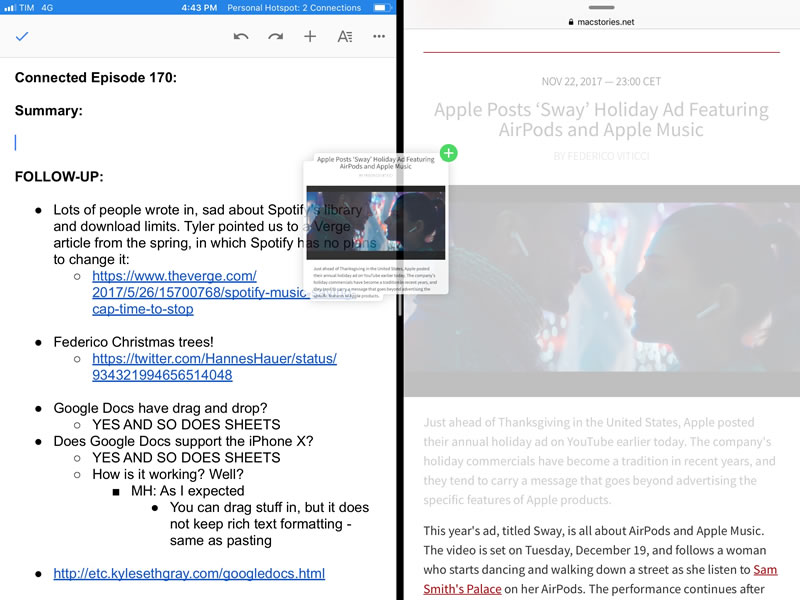Open the ellipsis overflow menu in Docs
The image size is (800, 600).
click(377, 36)
